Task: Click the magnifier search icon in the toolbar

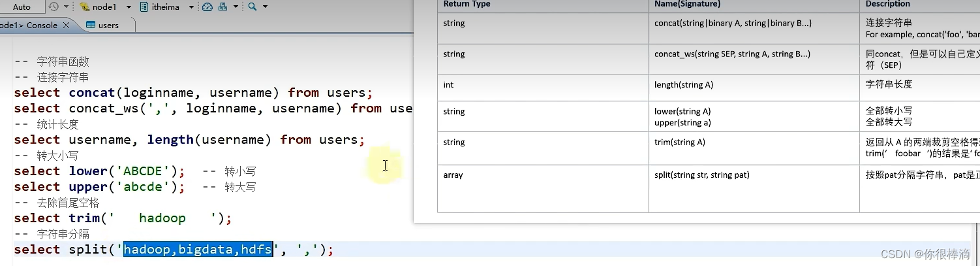Action: pyautogui.click(x=253, y=7)
